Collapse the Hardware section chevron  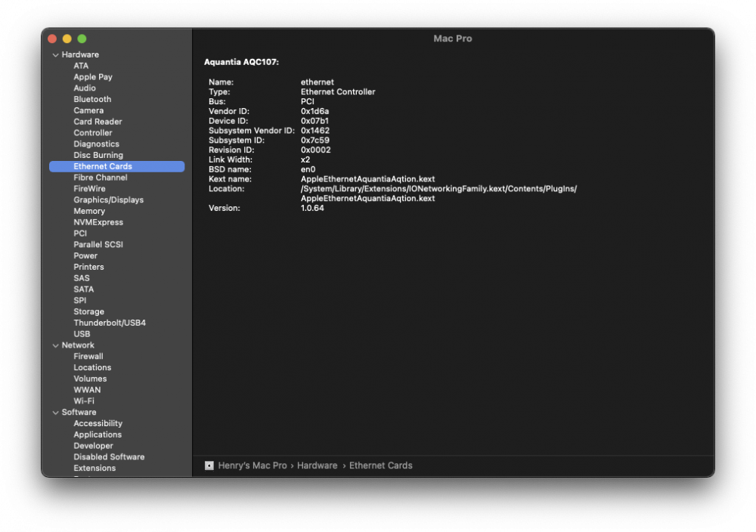pyautogui.click(x=55, y=55)
